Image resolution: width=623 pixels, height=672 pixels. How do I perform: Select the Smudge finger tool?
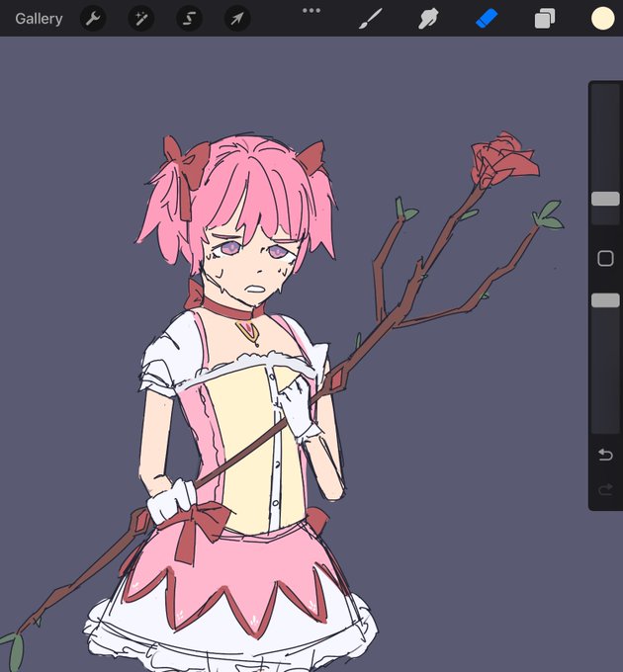click(428, 19)
